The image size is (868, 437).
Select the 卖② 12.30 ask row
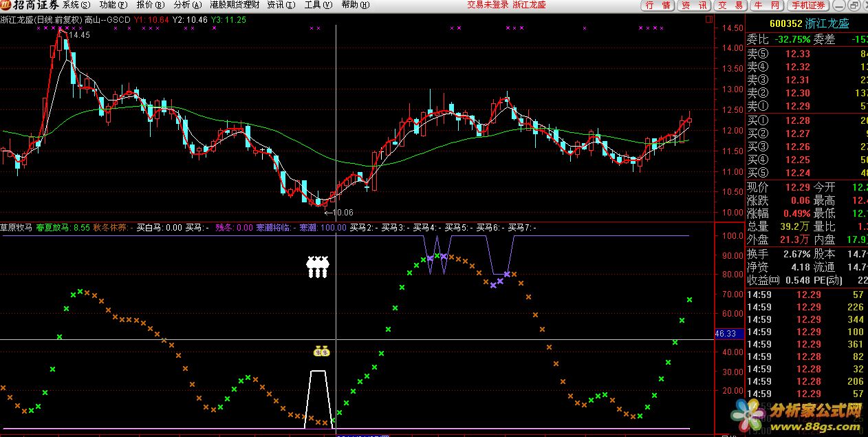[x=807, y=93]
